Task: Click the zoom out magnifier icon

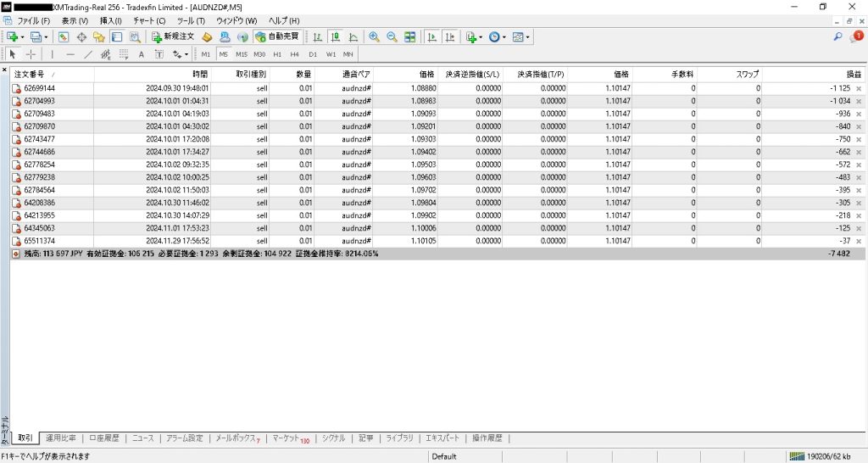Action: (x=392, y=36)
